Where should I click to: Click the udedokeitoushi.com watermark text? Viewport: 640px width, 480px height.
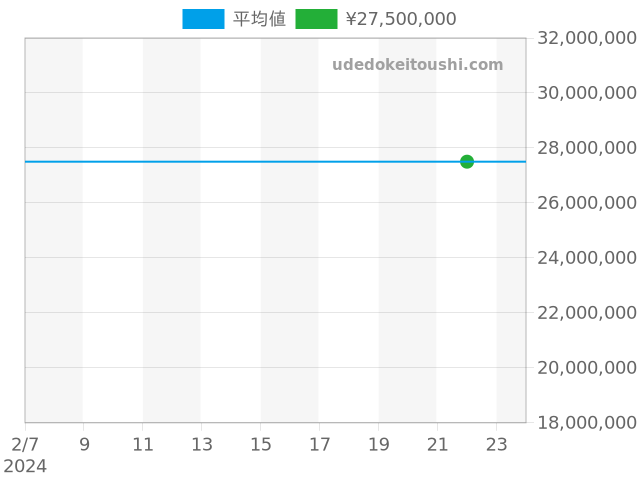(417, 65)
